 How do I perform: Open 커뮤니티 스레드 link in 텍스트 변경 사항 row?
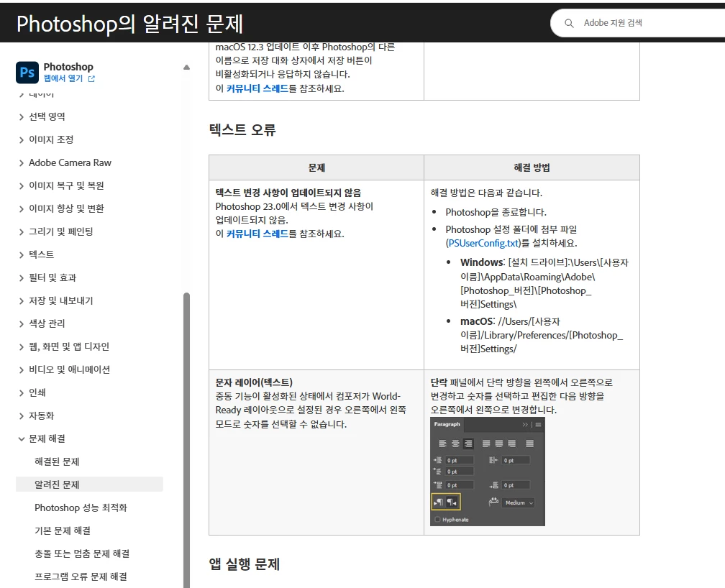257,234
